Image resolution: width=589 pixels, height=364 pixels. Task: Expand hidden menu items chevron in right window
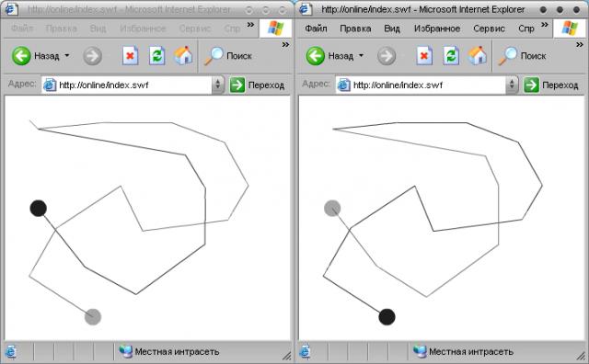pos(545,25)
